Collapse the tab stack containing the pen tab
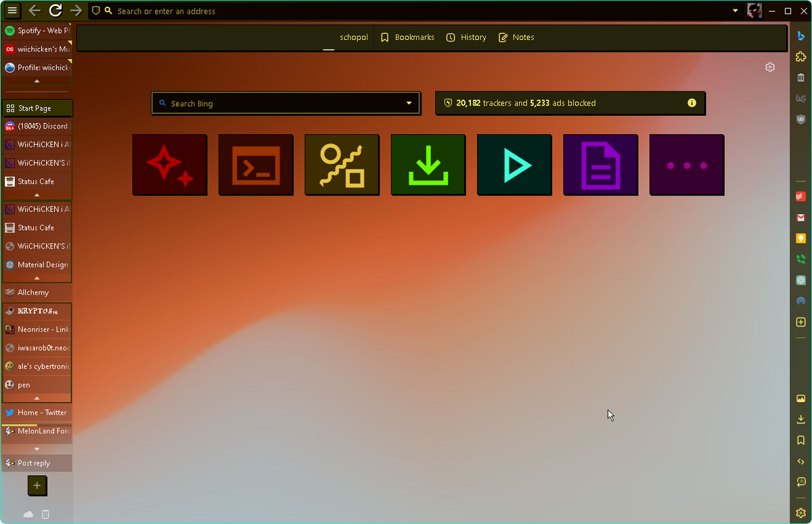 tap(37, 398)
